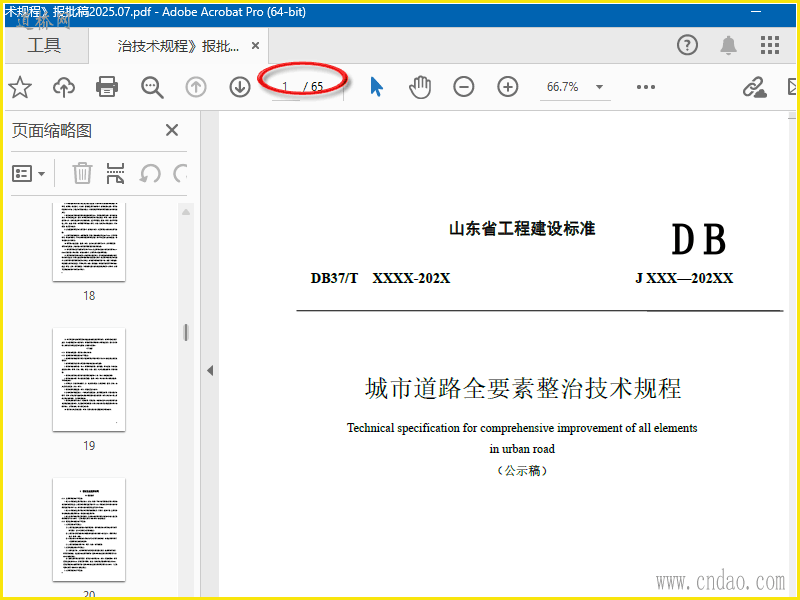
Task: Click the current page number field
Action: [286, 87]
